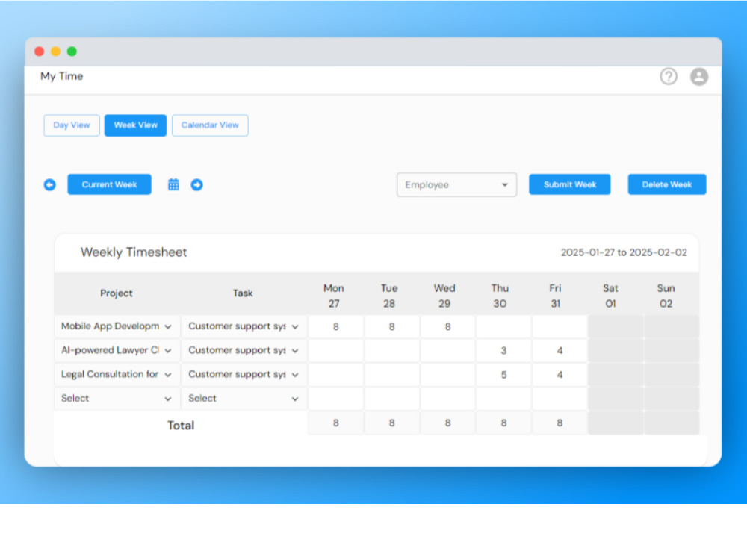Edit Friday hours 4 for AI-powered Lawyer
The image size is (747, 560).
click(x=560, y=350)
